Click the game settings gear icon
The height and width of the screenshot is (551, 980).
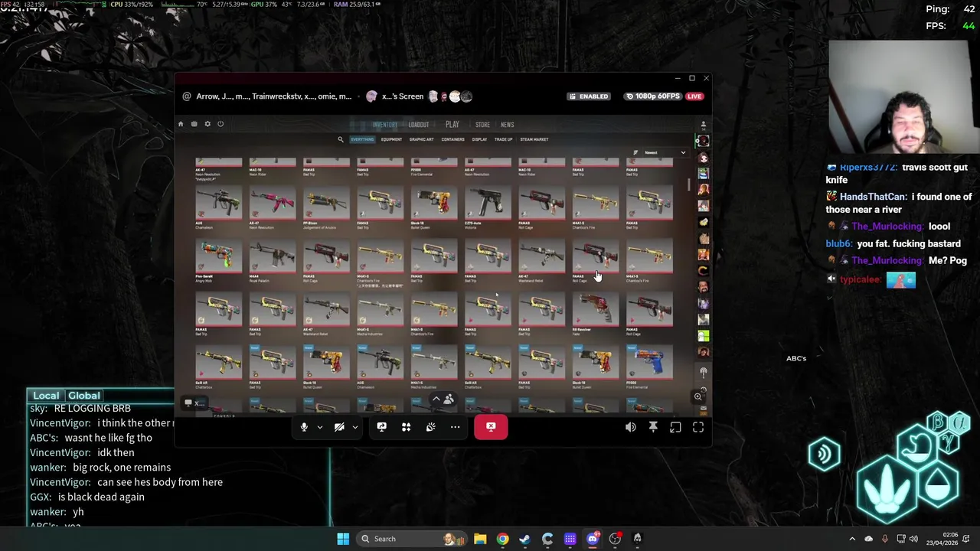(207, 124)
